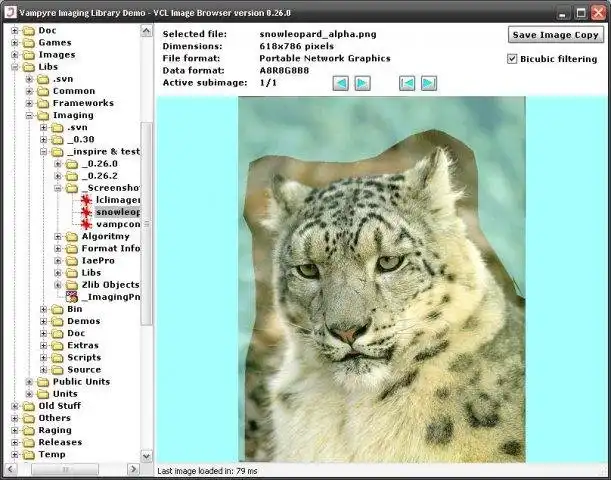Click the horizontal scrollbar thumb of tree
The height and width of the screenshot is (480, 611).
pyautogui.click(x=65, y=469)
